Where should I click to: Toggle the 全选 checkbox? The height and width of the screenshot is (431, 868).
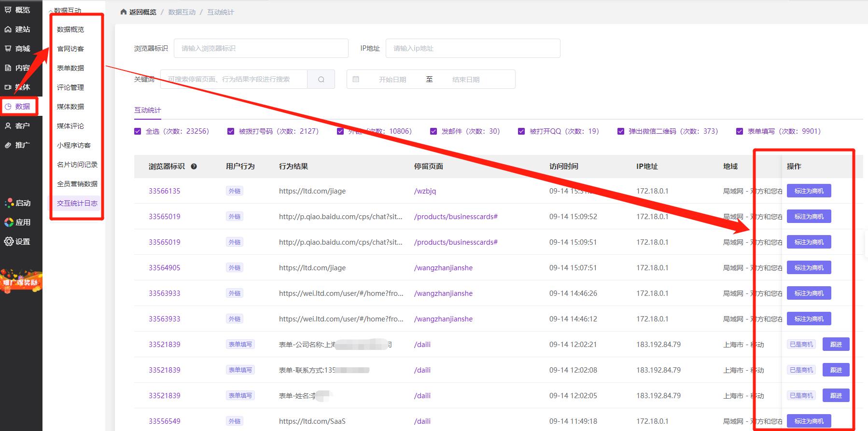point(138,131)
